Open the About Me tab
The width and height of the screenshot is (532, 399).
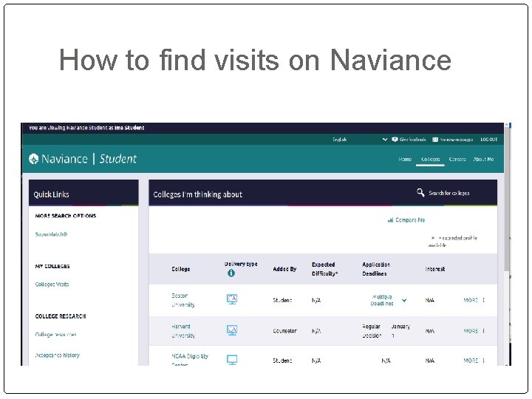click(483, 159)
